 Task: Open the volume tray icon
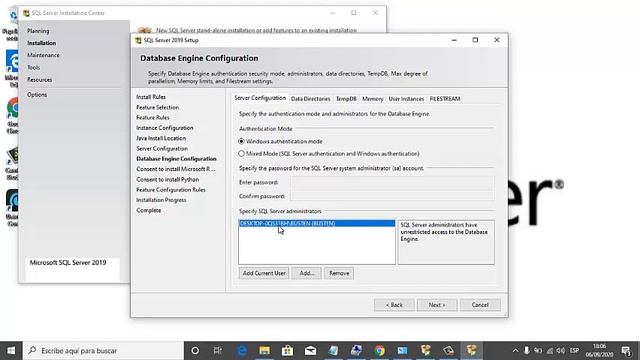[561, 351]
